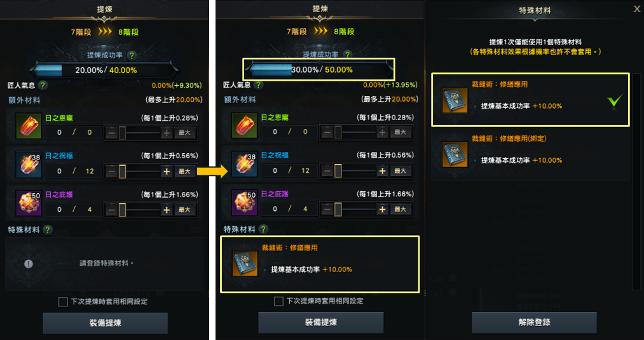Click the 日之祝福 crystal icon in left panel
This screenshot has height=340, width=644.
29,164
